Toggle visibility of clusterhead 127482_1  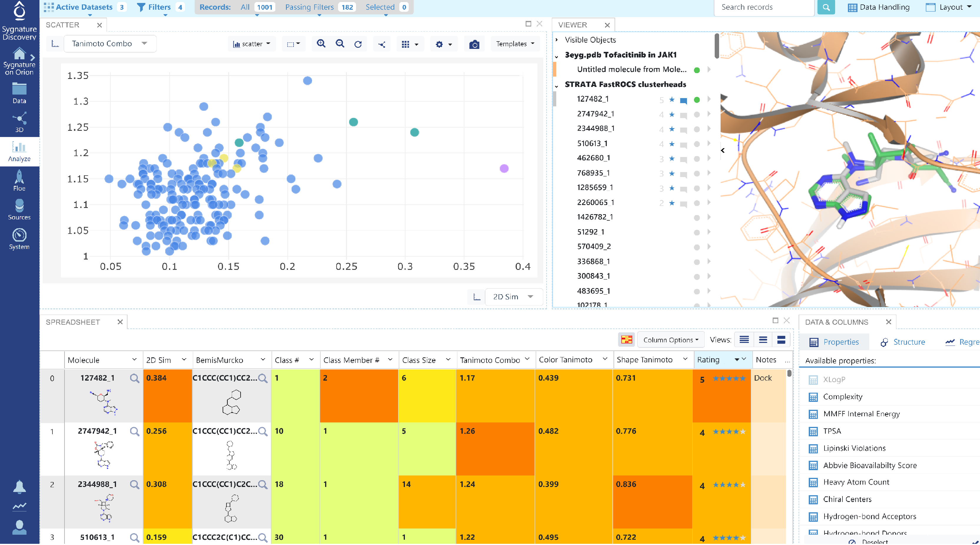coord(697,99)
